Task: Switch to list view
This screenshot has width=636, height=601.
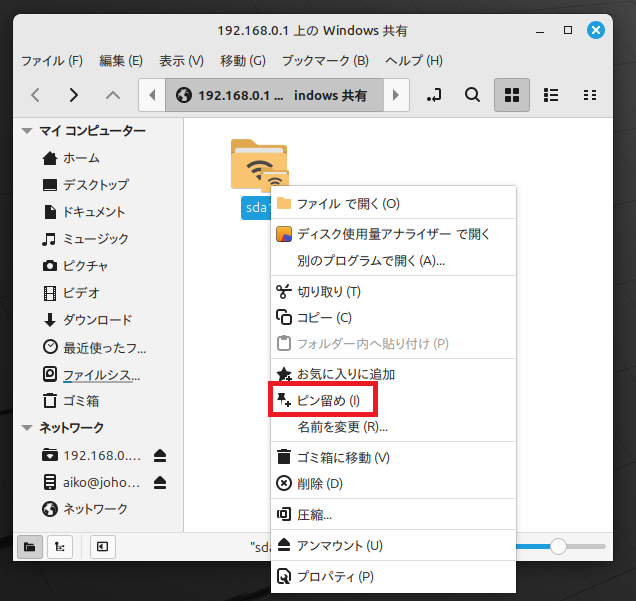Action: 550,96
